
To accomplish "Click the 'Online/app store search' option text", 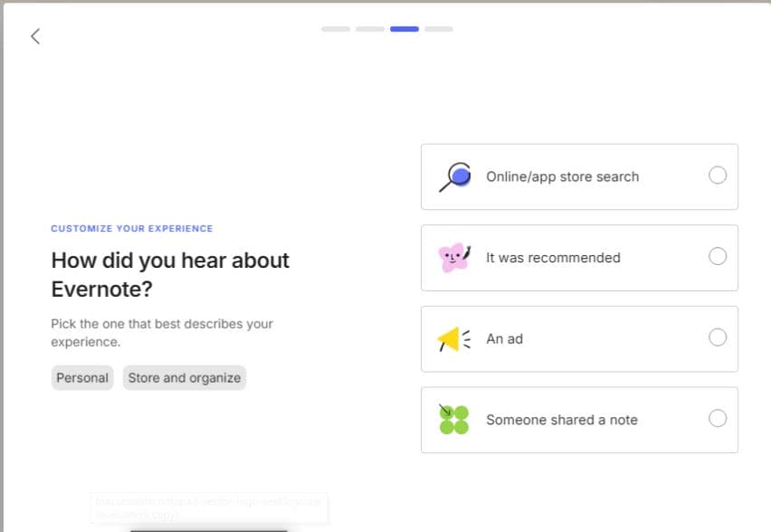I will point(562,176).
